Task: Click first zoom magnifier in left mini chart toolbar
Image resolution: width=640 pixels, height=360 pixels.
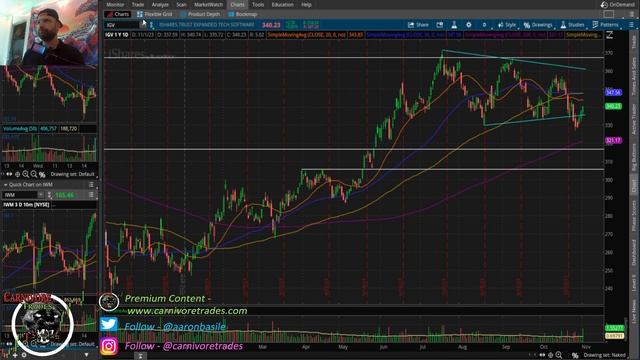Action: [25, 174]
